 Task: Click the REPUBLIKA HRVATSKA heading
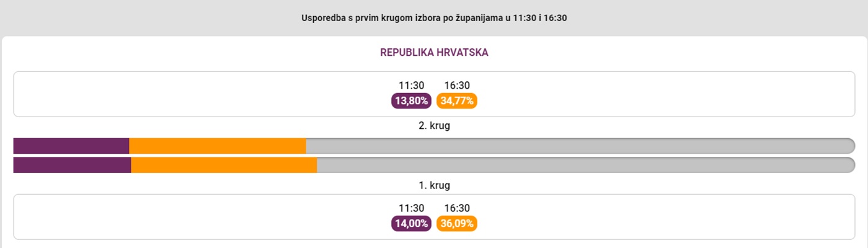pos(434,53)
